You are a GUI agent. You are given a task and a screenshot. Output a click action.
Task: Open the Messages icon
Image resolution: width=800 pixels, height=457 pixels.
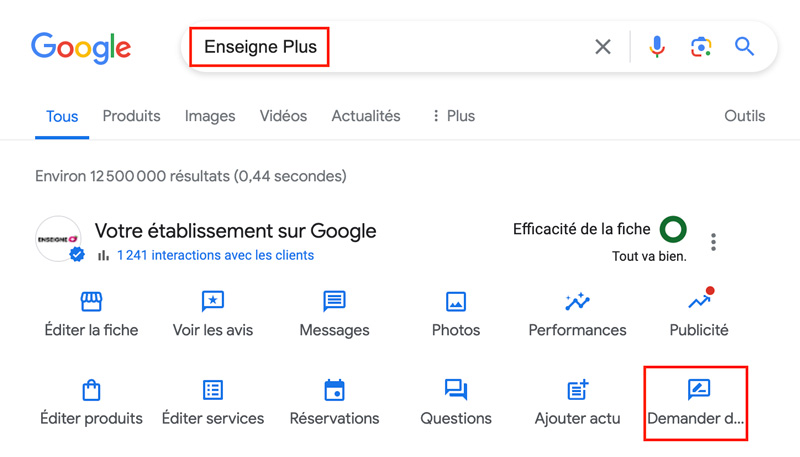[x=334, y=301]
